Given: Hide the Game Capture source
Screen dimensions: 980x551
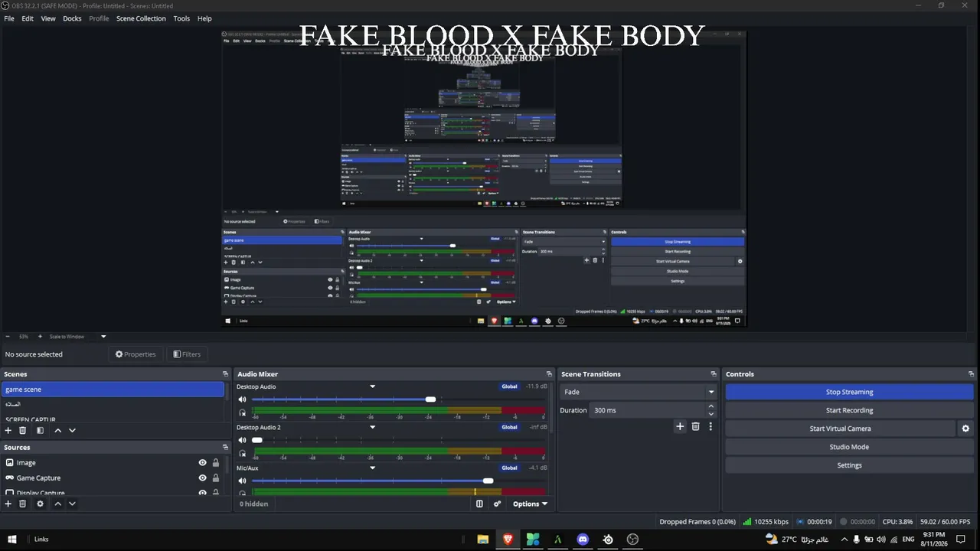Looking at the screenshot, I should coord(203,478).
